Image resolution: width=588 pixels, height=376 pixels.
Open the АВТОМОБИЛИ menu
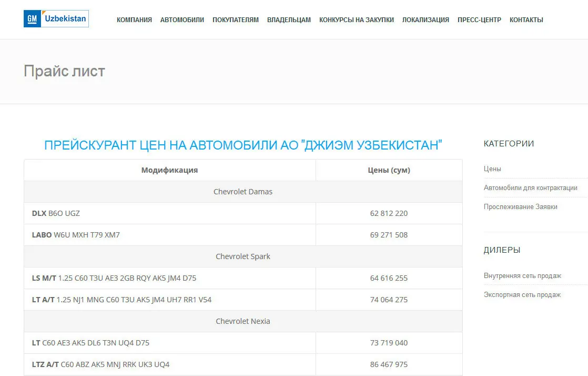click(x=183, y=20)
